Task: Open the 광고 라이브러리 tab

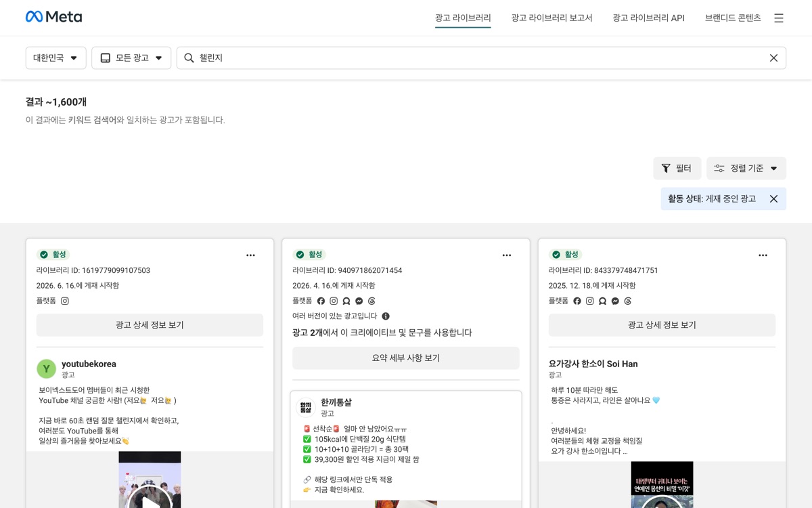Action: pos(463,18)
